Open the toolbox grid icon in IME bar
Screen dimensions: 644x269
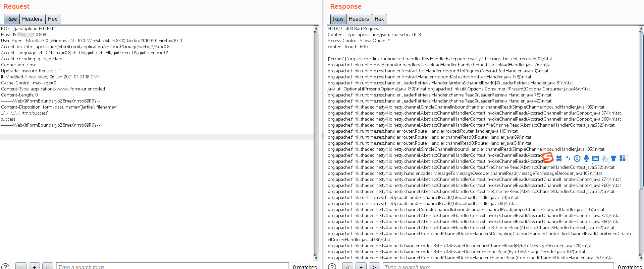pyautogui.click(x=623, y=158)
